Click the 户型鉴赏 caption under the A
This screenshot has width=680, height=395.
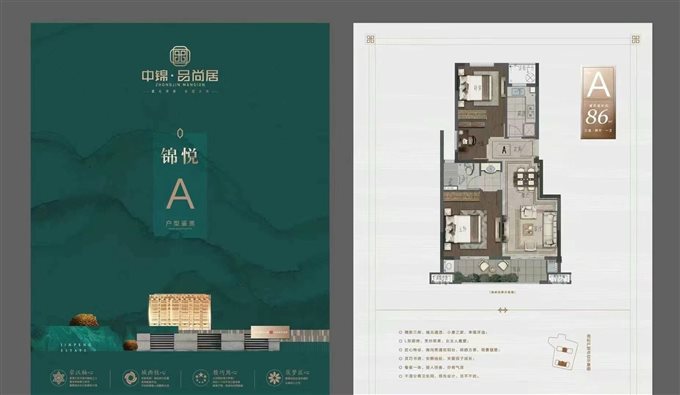tap(180, 224)
